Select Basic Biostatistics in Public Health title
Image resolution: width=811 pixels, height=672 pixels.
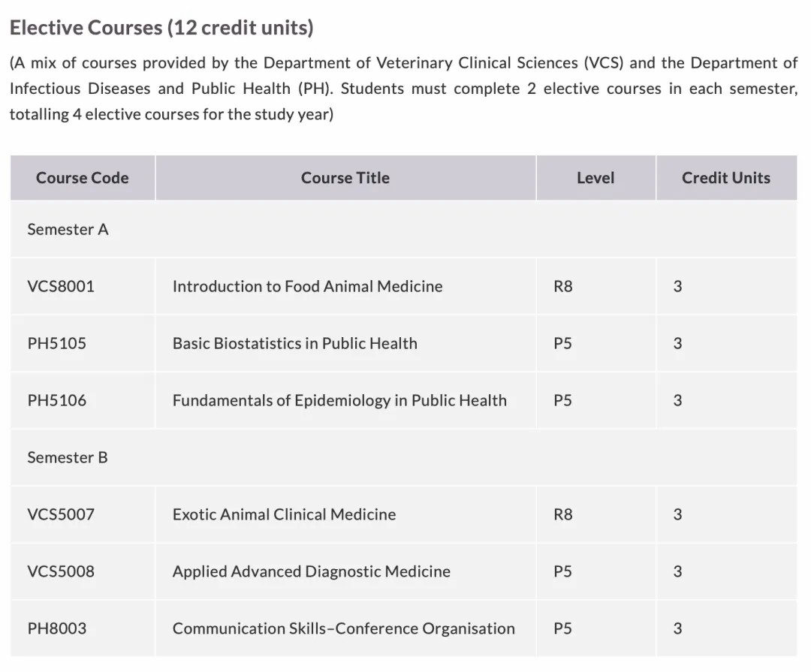295,343
